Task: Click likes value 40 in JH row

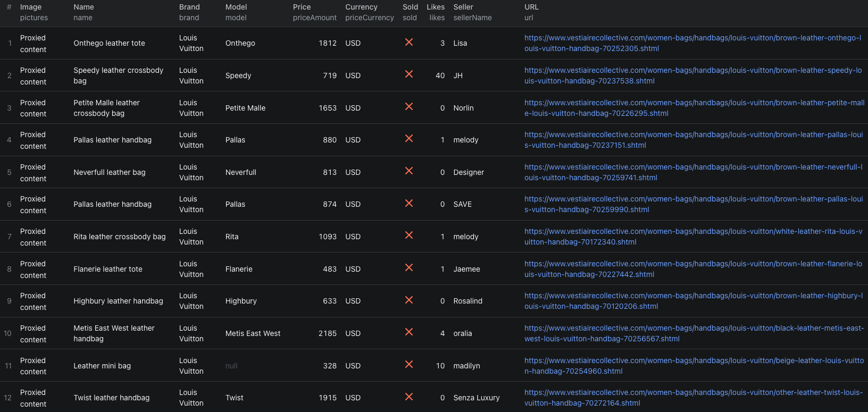Action: tap(440, 75)
